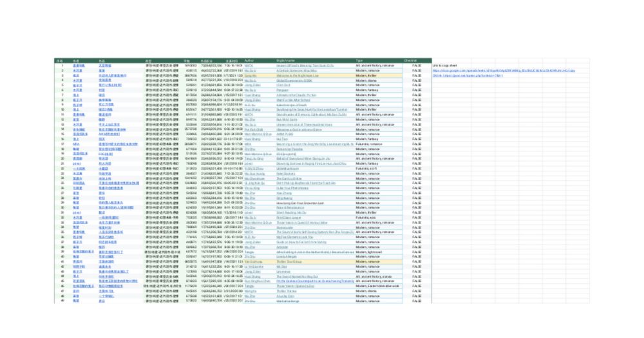Open the 'Silent Reading: Mo Du' link
This screenshot has height=338, width=644.
point(291,212)
